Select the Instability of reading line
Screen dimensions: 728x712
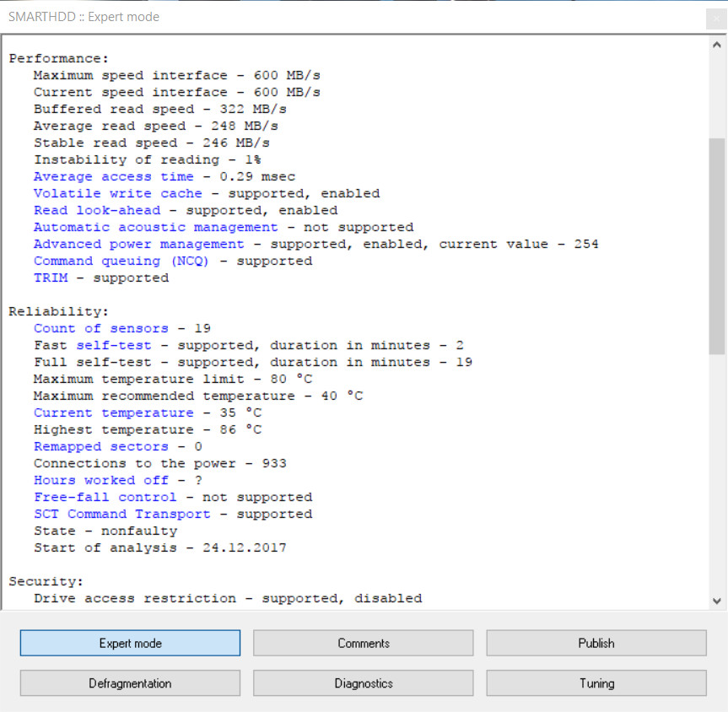tap(147, 159)
